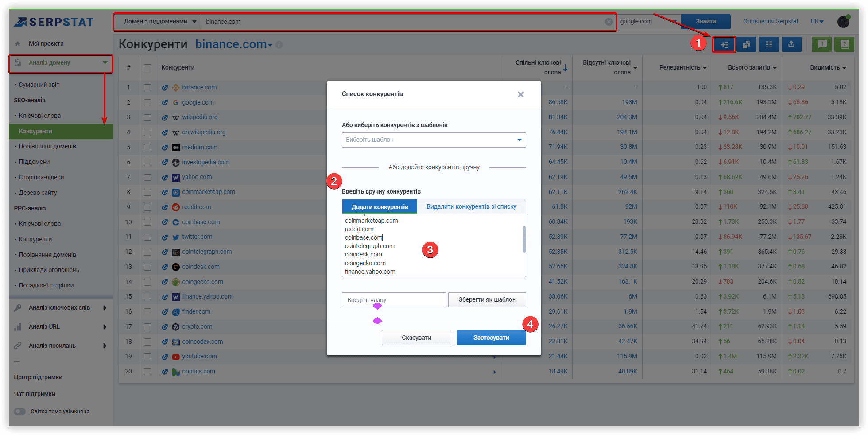Check the coinmarketcap.com row checkbox
The image size is (868, 435).
147,192
